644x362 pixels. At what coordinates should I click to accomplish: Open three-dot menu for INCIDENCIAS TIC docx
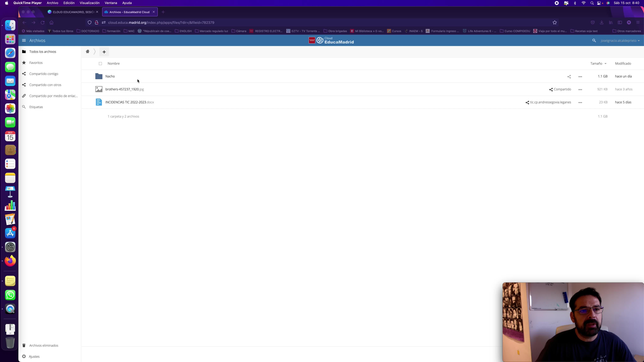tap(580, 102)
